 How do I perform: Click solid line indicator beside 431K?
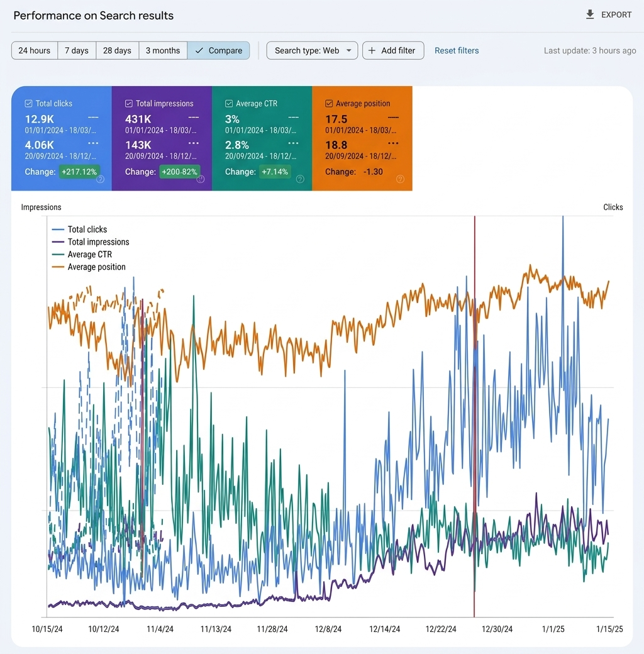tap(194, 118)
